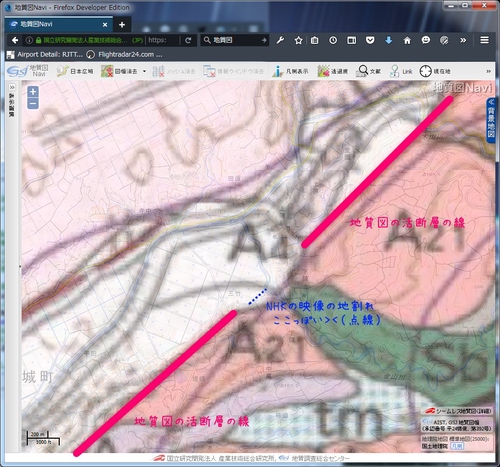This screenshot has height=467, width=500.
Task: Close the 地質図Navi tab
Action: [x=105, y=25]
